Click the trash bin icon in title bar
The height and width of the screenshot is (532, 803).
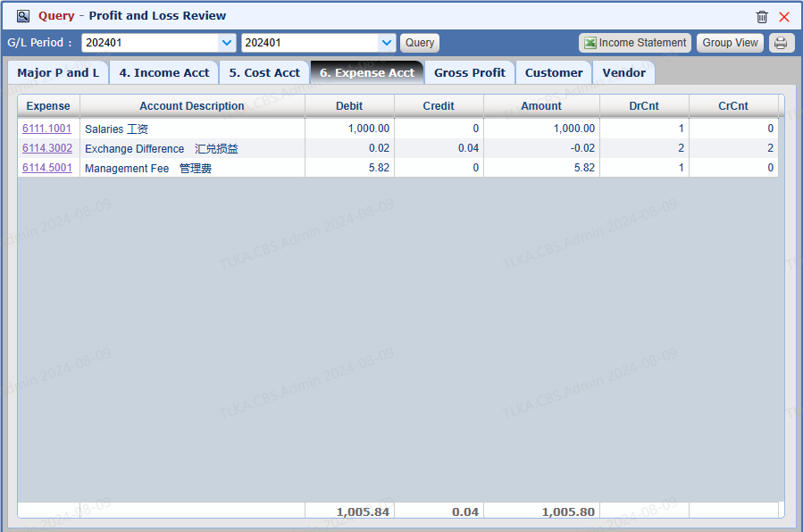click(x=762, y=17)
